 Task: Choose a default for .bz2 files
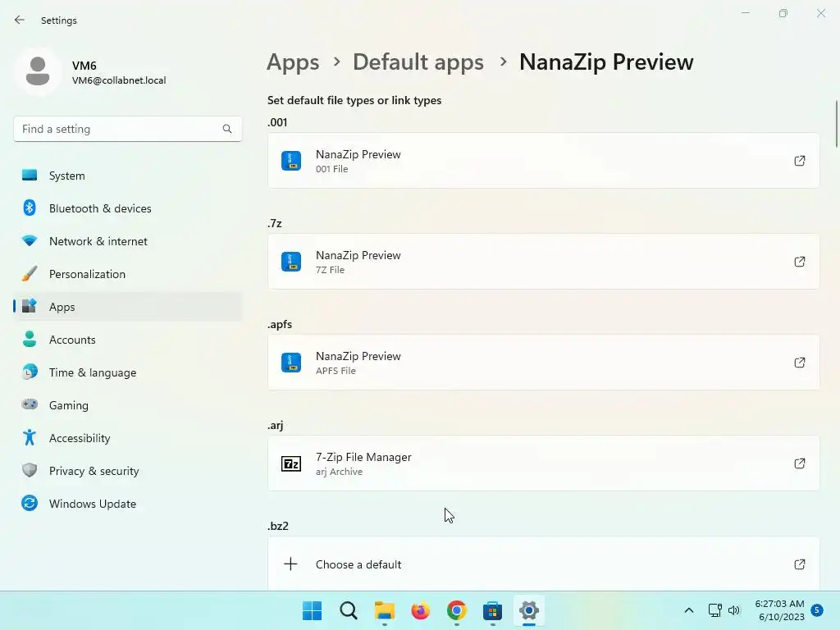tap(543, 564)
